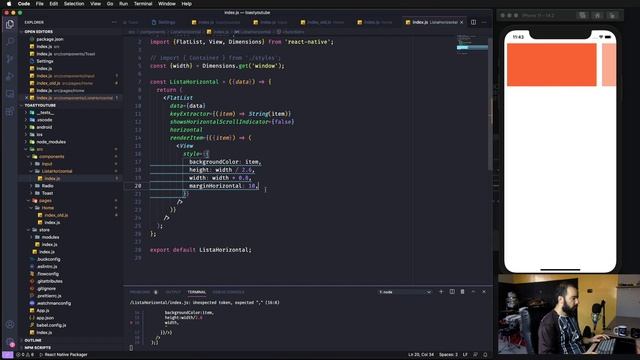
Task: Open the Extensions view in activity bar
Action: [x=10, y=111]
